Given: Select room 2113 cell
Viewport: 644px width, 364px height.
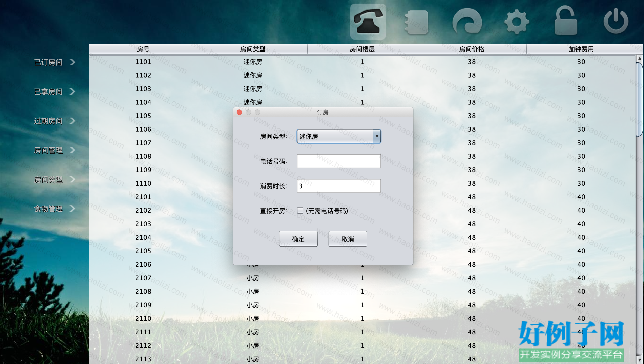Looking at the screenshot, I should click(143, 359).
